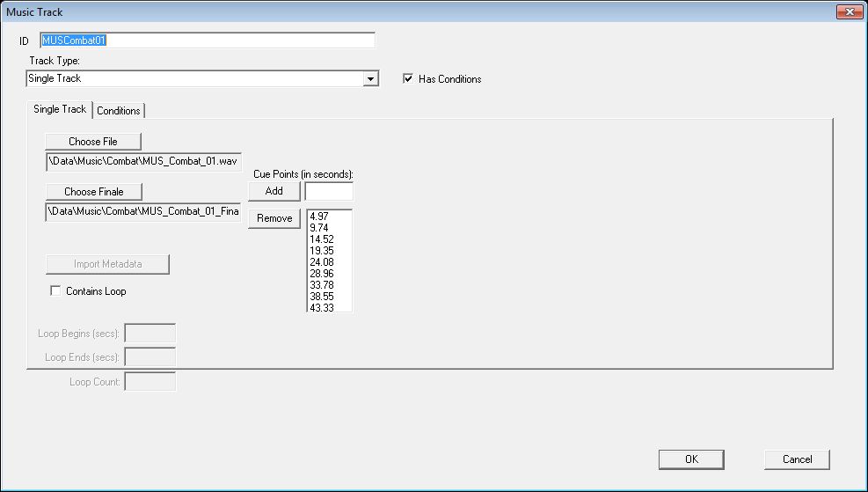Image resolution: width=868 pixels, height=492 pixels.
Task: Click the cue point entry field beside Add
Action: click(x=329, y=191)
